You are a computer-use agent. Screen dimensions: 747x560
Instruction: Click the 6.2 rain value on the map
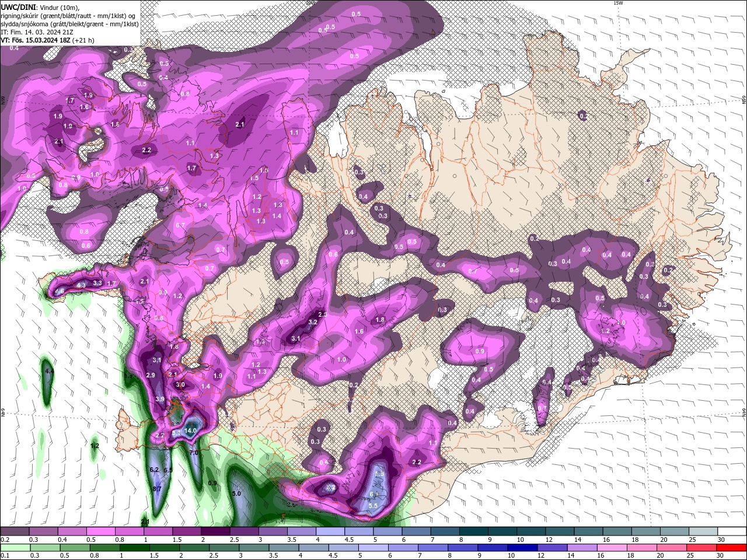tap(155, 470)
